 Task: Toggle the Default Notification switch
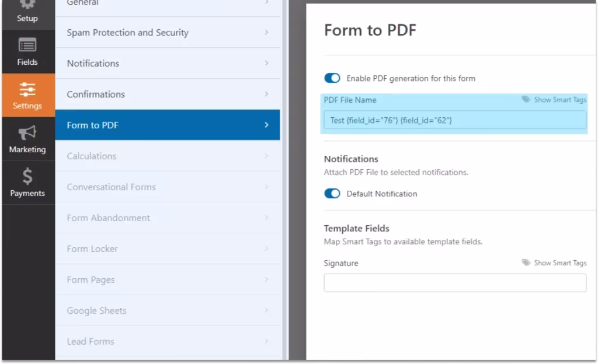[332, 194]
